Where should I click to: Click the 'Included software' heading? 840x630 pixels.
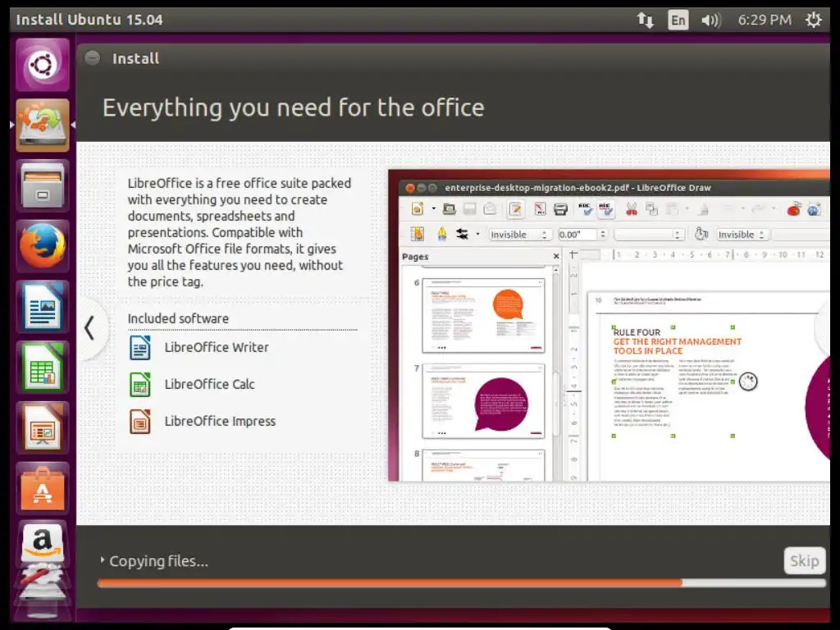point(178,318)
